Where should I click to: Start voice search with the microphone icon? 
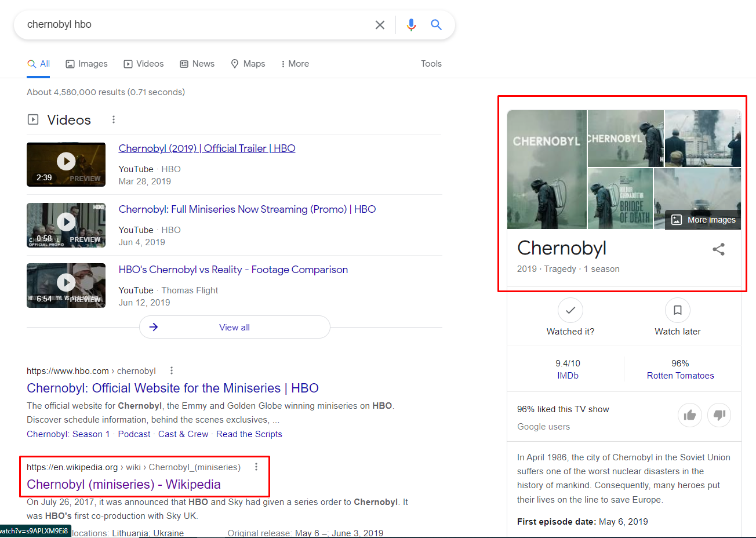pyautogui.click(x=411, y=25)
